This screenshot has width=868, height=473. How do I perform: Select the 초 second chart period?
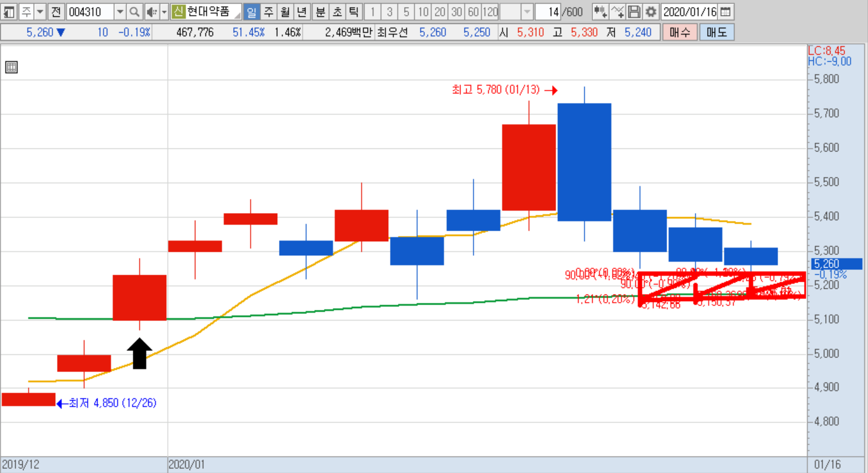click(337, 11)
